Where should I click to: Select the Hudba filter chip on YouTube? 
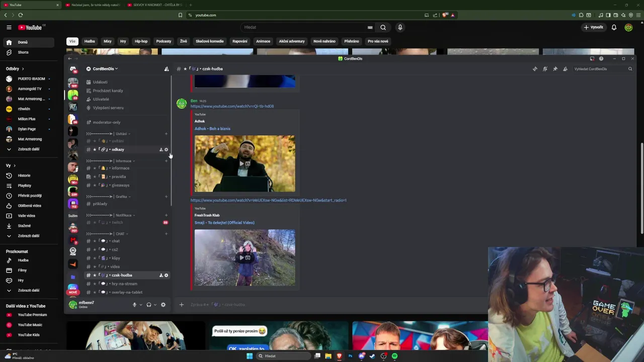pos(90,41)
